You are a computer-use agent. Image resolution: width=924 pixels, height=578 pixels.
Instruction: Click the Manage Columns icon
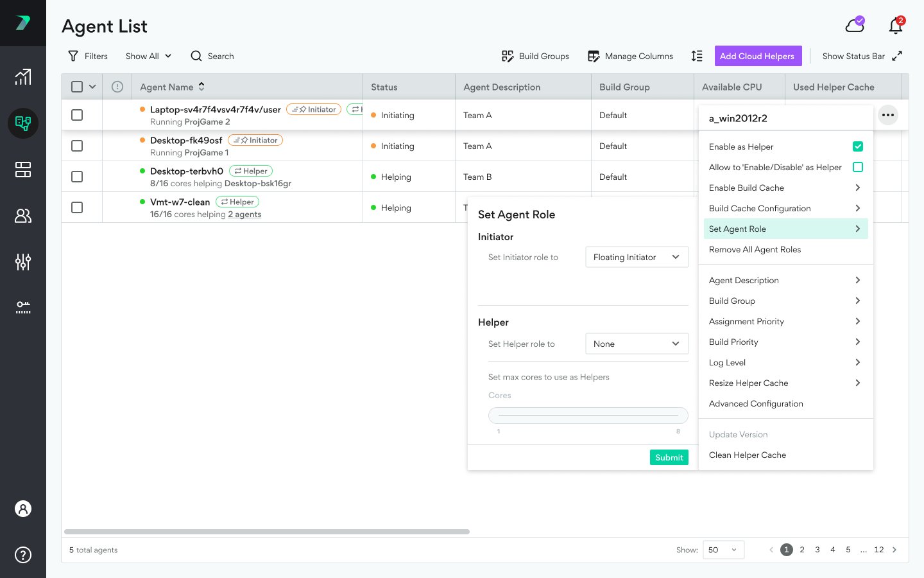point(594,56)
